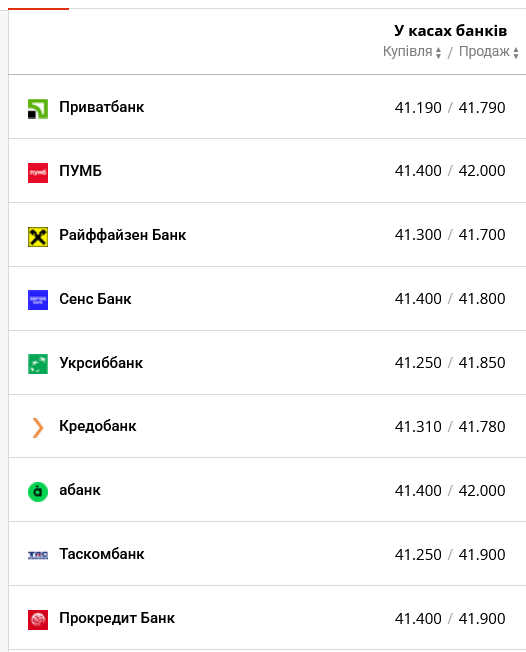Open the Кредобанк name link
Image resolution: width=526 pixels, height=652 pixels.
tap(98, 426)
